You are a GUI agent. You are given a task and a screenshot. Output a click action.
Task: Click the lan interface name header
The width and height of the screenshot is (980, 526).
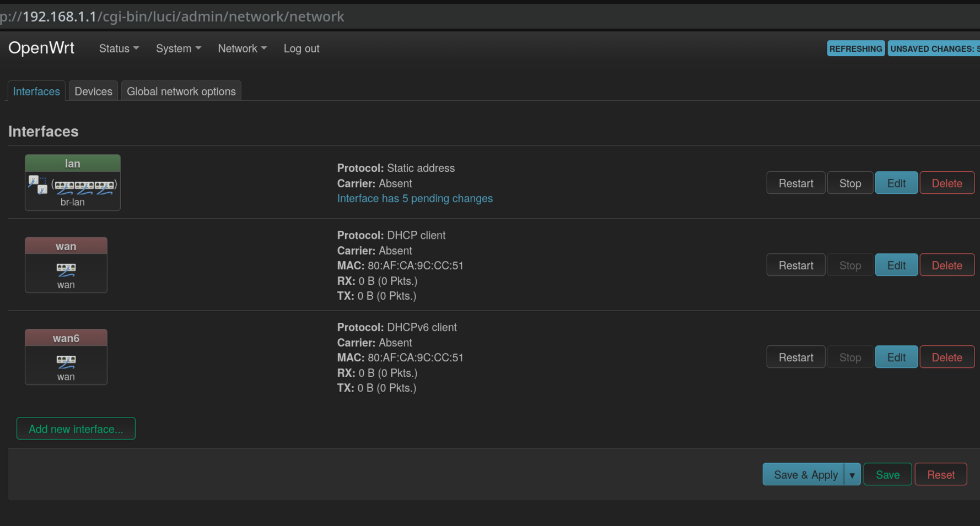[73, 164]
